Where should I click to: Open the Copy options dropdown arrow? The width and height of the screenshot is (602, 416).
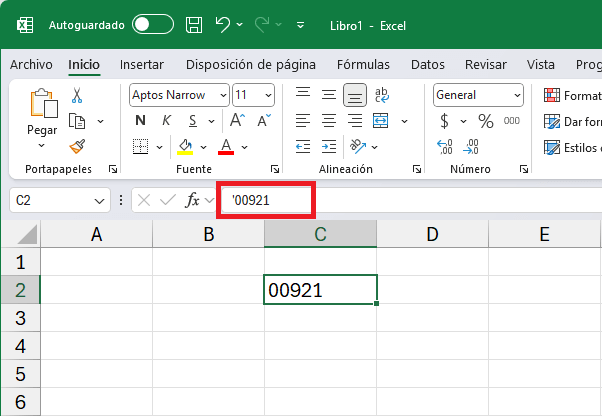(101, 121)
